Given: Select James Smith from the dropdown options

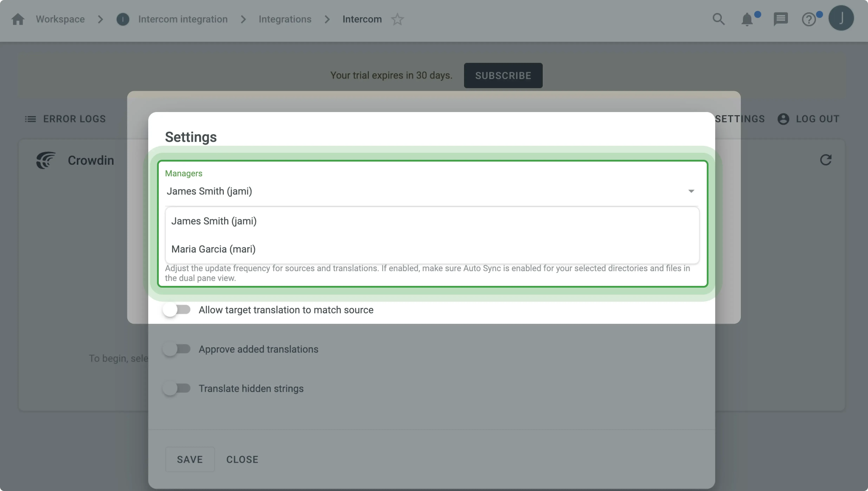Looking at the screenshot, I should tap(214, 221).
